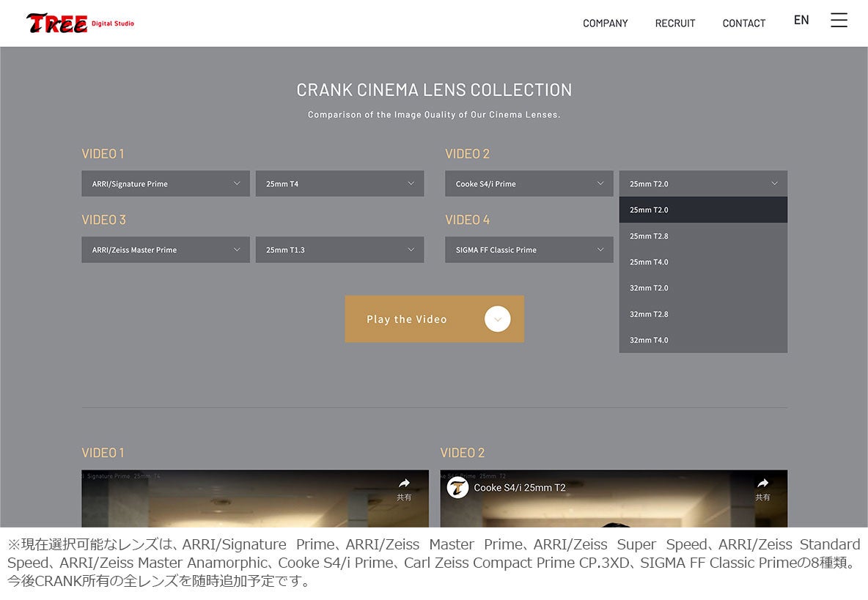
Task: Click the CRANK CINEMA LENS COLLECTION heading
Action: click(434, 89)
